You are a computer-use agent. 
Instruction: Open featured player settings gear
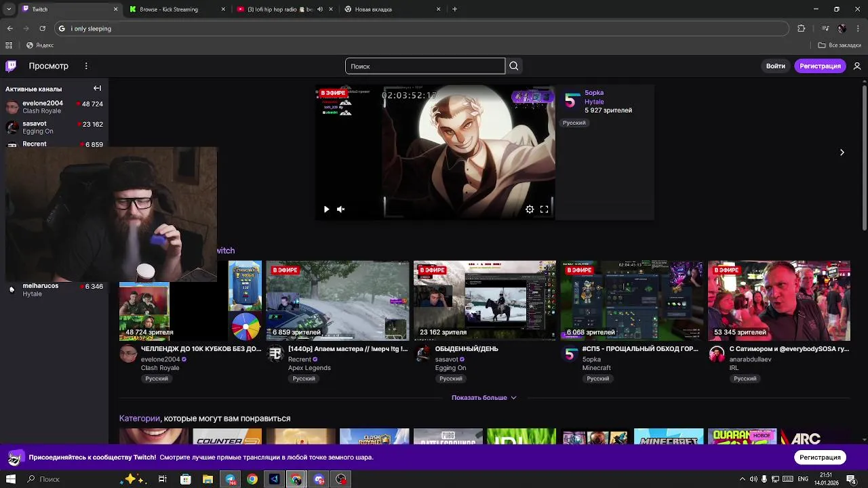530,209
